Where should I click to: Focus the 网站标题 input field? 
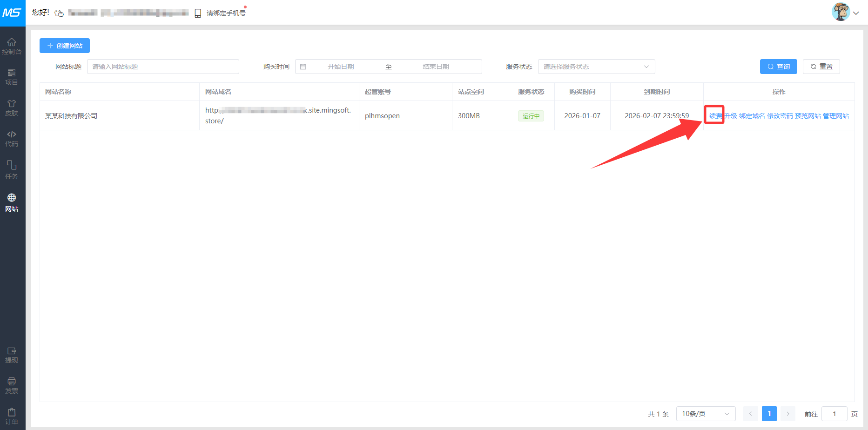(163, 67)
